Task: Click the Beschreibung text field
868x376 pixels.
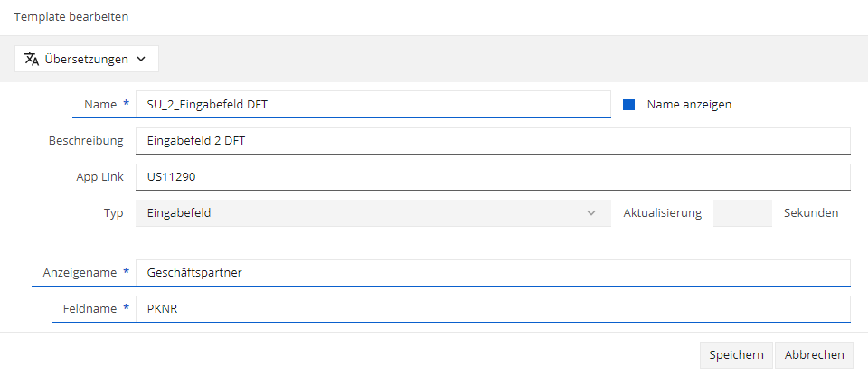Action: (x=493, y=141)
